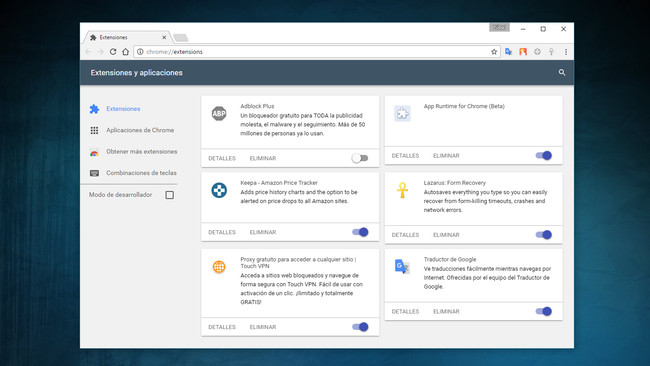Click 'Keepa - Amazon Price Tracker' title
Image resolution: width=650 pixels, height=366 pixels.
[279, 183]
